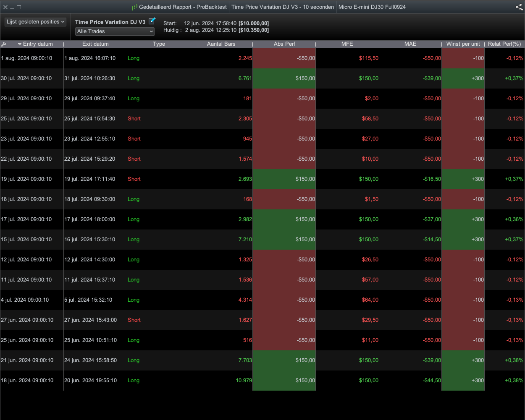
Task: Click the candlestick icon before Gedetailleerd Rapport
Action: click(134, 7)
